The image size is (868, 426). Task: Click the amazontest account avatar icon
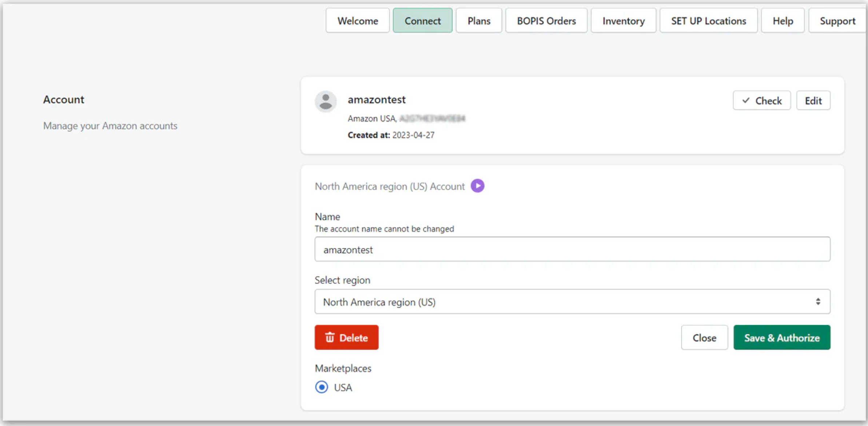coord(326,101)
